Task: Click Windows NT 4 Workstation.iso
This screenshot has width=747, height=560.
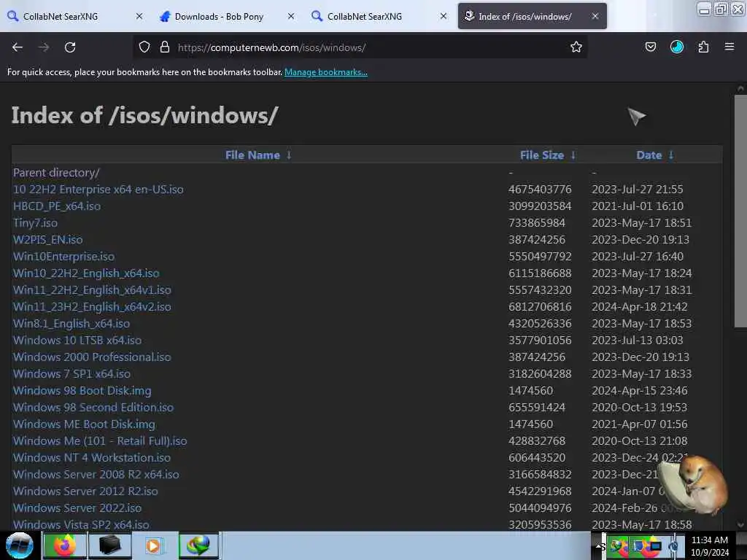Action: pyautogui.click(x=92, y=458)
